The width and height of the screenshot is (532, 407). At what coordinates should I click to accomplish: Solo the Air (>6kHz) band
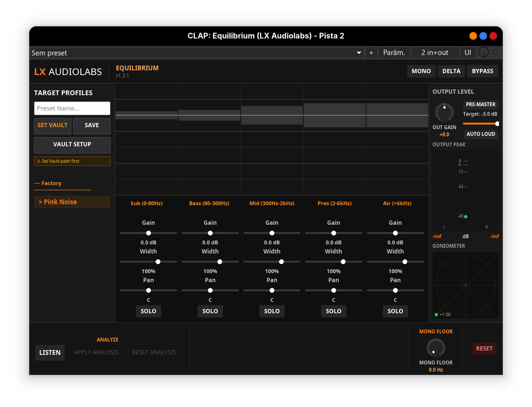pyautogui.click(x=395, y=311)
